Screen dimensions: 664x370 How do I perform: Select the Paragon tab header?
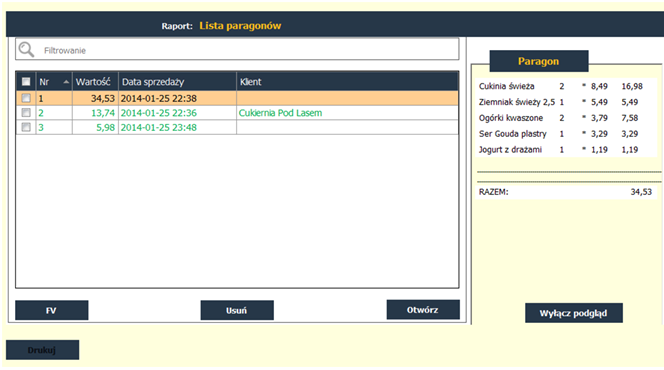tap(539, 61)
